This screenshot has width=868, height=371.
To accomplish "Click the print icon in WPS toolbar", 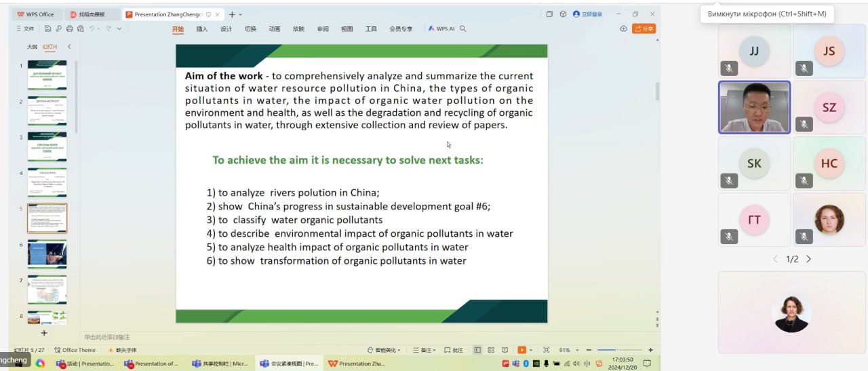I will coord(70,28).
